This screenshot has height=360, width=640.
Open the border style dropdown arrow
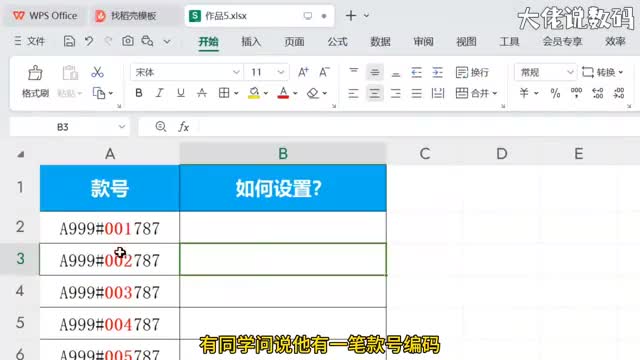236,93
